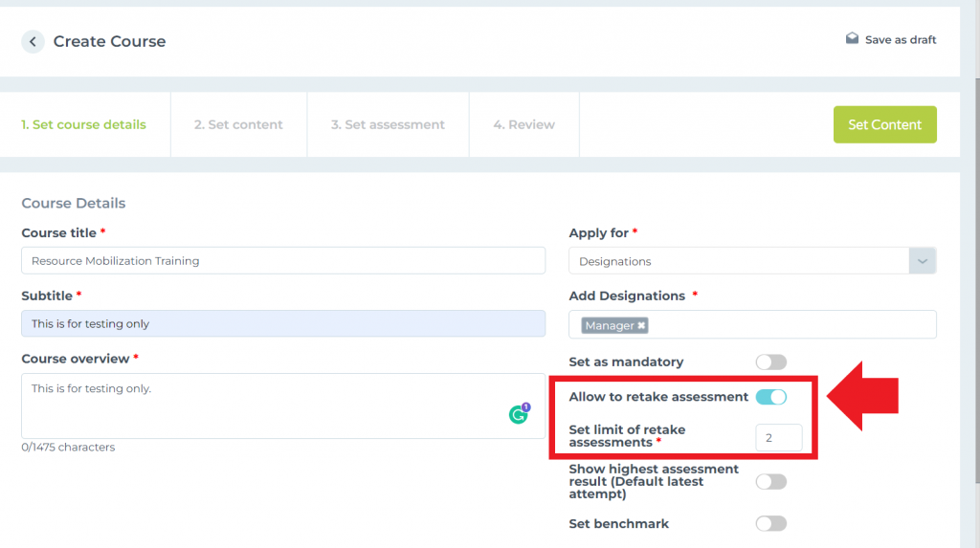Click the Save as draft envelope icon

[852, 39]
